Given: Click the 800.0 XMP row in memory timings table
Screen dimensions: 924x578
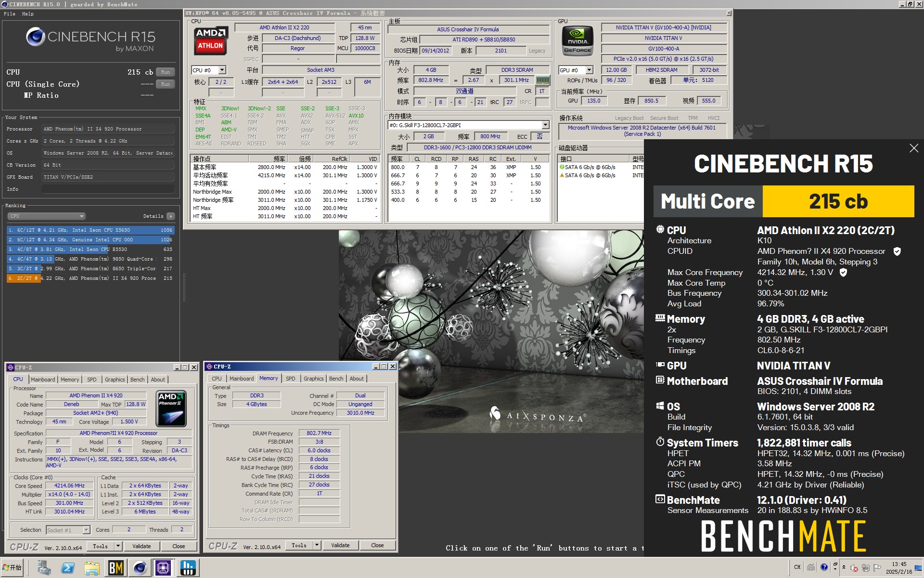Looking at the screenshot, I should 469,168.
